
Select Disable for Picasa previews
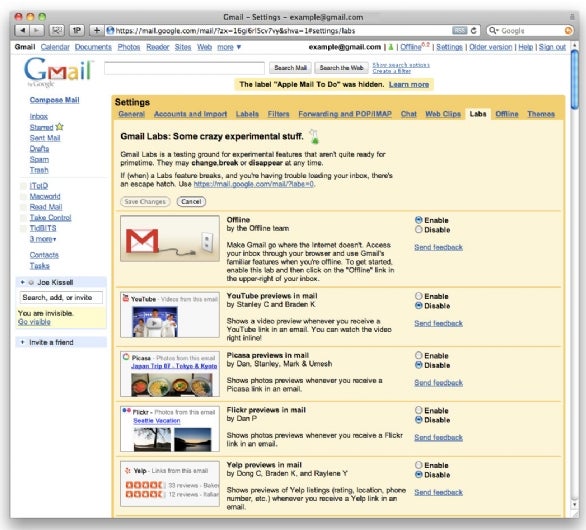(x=419, y=365)
